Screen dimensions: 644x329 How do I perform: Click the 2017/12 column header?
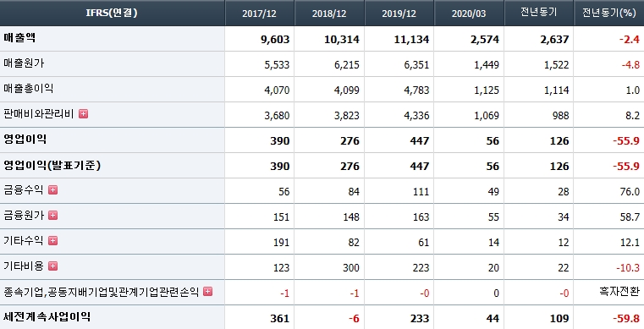(259, 14)
